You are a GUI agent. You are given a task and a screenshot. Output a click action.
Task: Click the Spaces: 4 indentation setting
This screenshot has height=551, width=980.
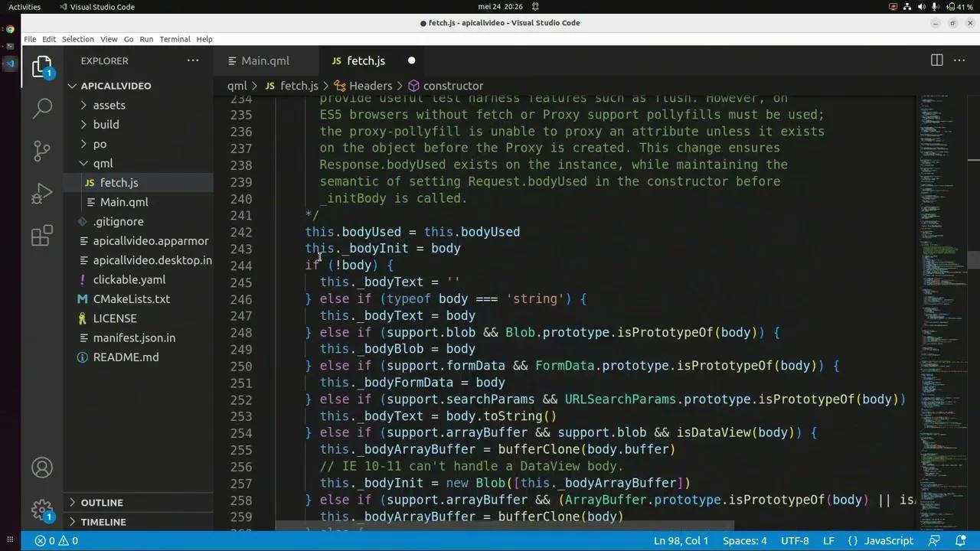744,541
